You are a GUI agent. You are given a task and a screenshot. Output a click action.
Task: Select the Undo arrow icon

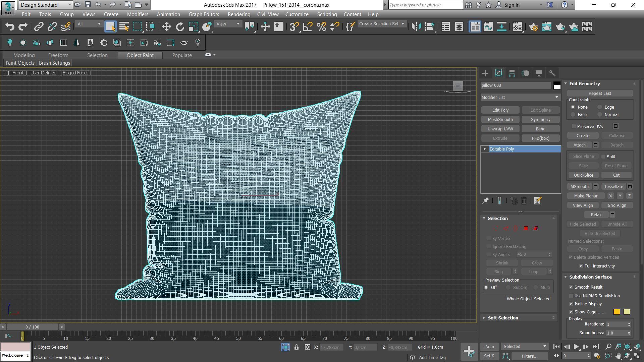(x=10, y=27)
